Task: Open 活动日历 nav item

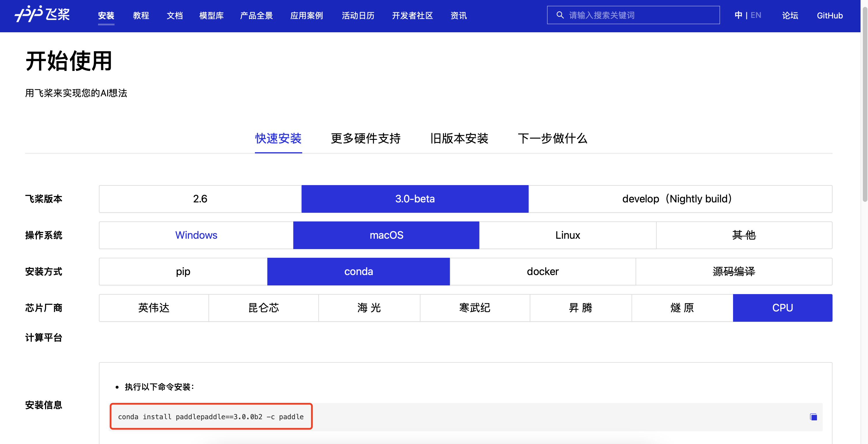Action: pos(358,16)
